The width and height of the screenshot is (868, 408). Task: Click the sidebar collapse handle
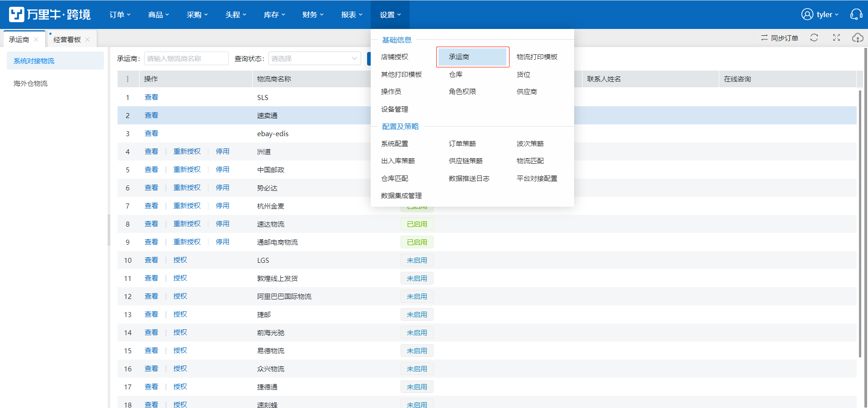[109, 230]
